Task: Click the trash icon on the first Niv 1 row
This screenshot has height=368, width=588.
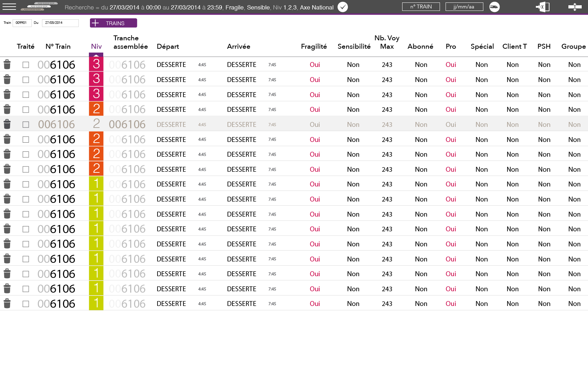Action: click(x=7, y=184)
